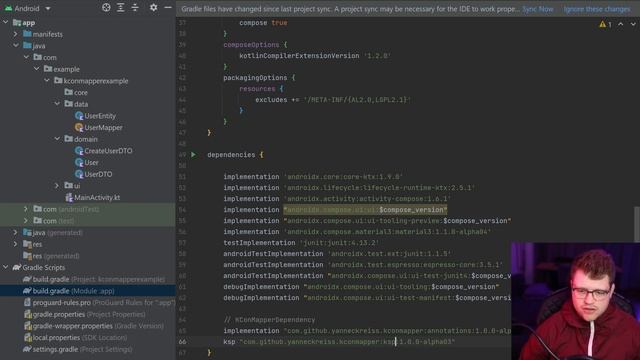The image size is (640, 360).
Task: Click the manifests folder icon
Action: point(27,34)
